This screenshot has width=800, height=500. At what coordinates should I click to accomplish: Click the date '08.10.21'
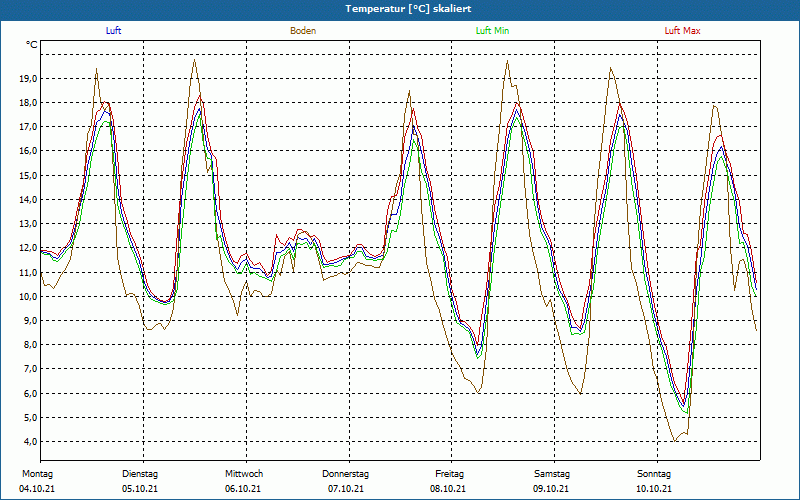pos(448,489)
